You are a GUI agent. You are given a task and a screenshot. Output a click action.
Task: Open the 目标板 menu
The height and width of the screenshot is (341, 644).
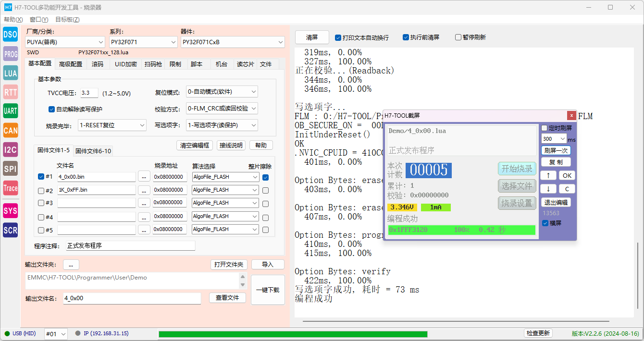pos(67,20)
